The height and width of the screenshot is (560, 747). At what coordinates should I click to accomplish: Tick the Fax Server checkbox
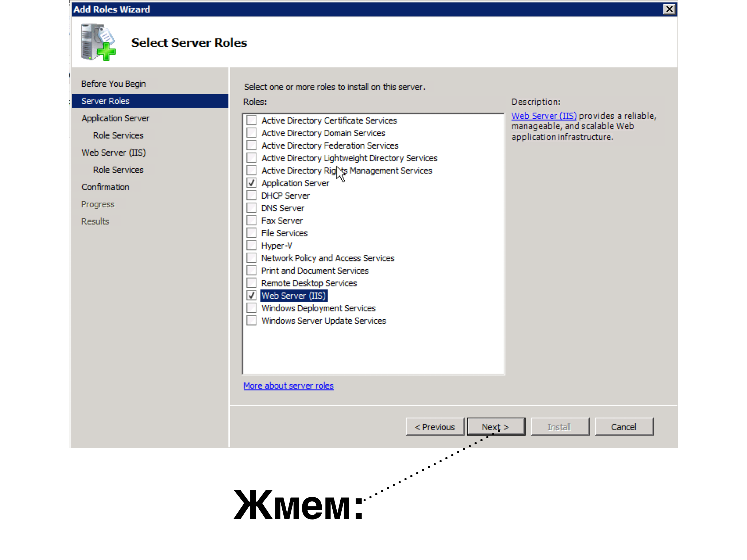251,220
